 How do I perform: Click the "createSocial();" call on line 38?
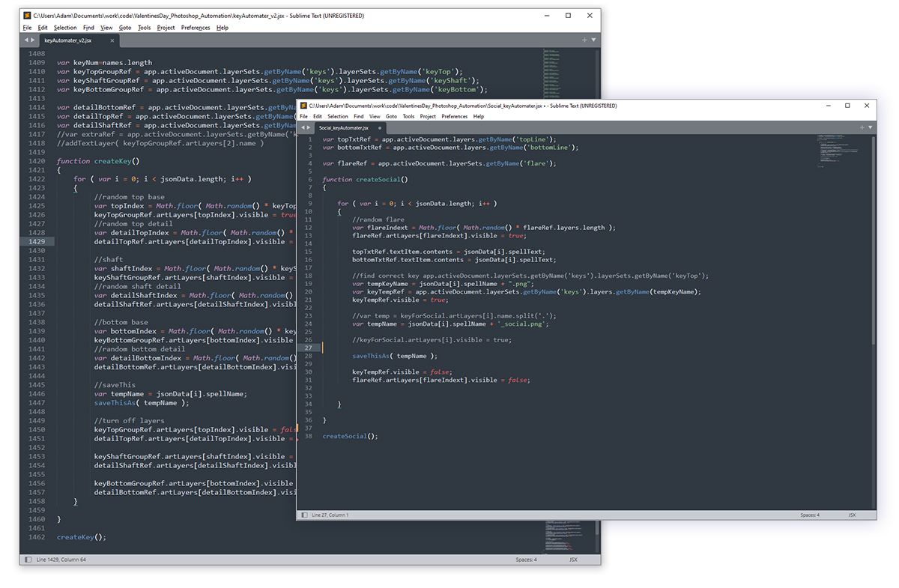pyautogui.click(x=351, y=436)
